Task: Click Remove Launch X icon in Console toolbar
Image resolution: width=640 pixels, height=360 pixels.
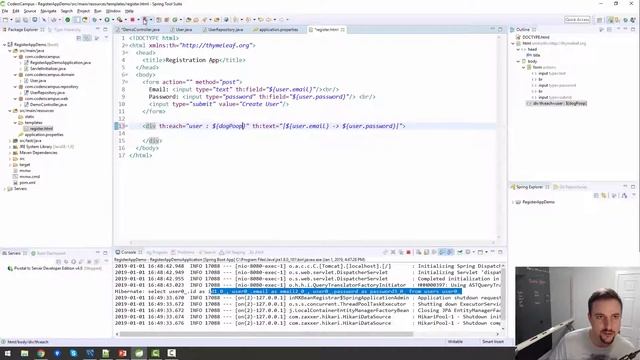Action: click(393, 252)
